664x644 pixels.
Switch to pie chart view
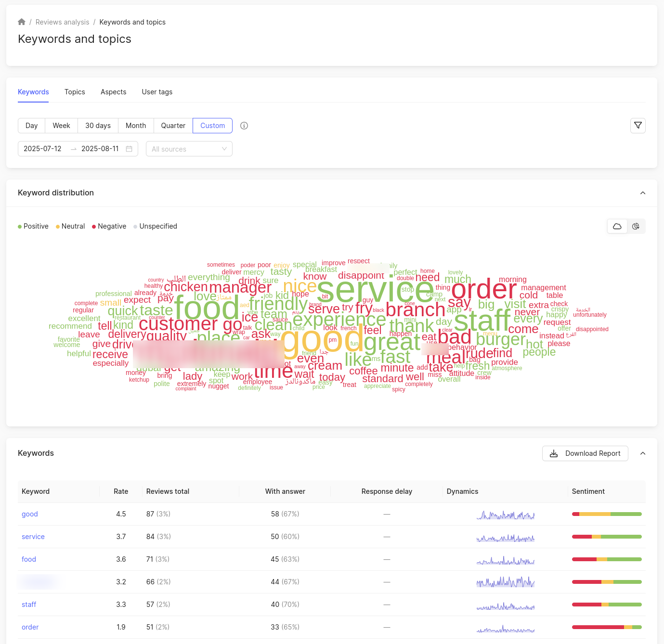coord(636,226)
